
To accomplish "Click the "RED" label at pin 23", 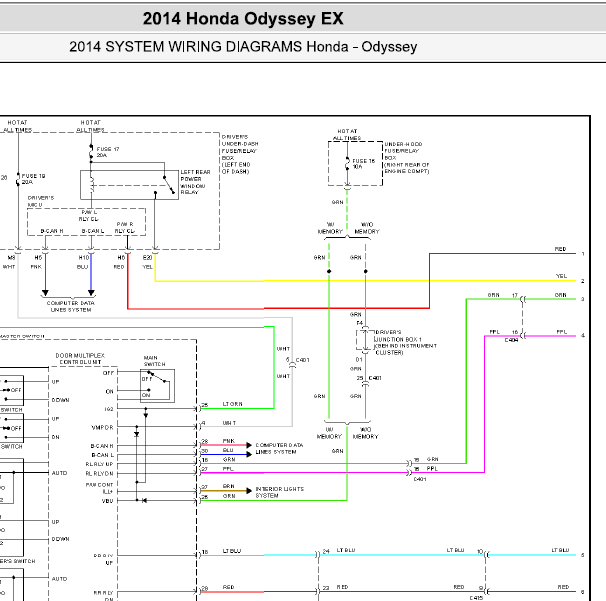I will click(x=342, y=587).
